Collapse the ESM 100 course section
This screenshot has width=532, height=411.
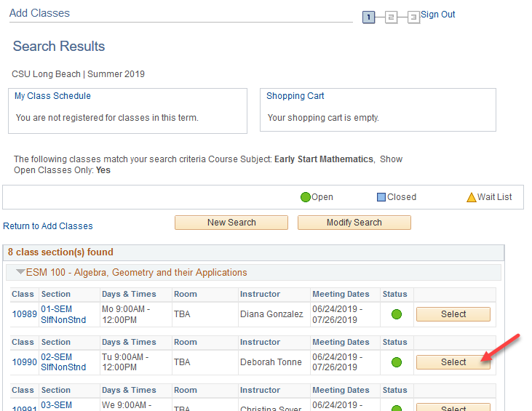pyautogui.click(x=20, y=272)
